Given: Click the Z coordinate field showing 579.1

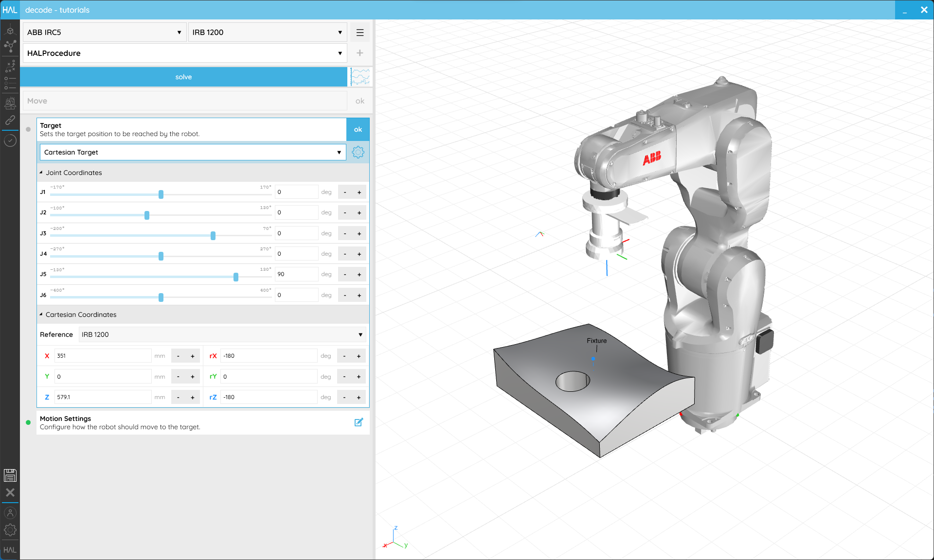Looking at the screenshot, I should pos(103,397).
